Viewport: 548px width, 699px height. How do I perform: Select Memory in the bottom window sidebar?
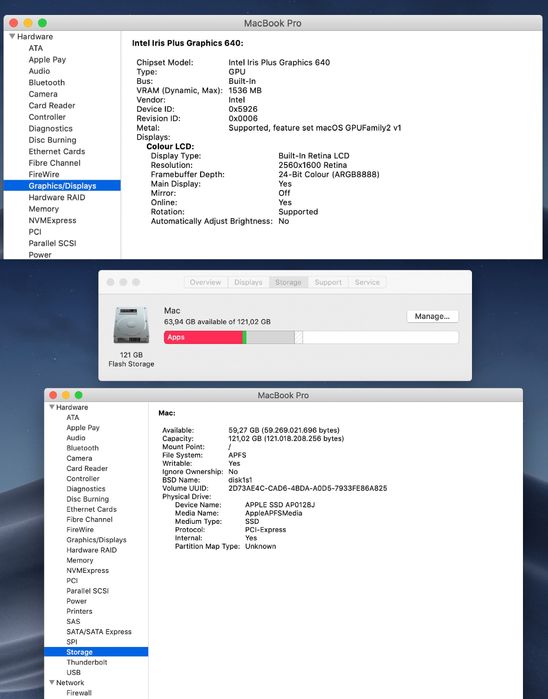pyautogui.click(x=80, y=560)
